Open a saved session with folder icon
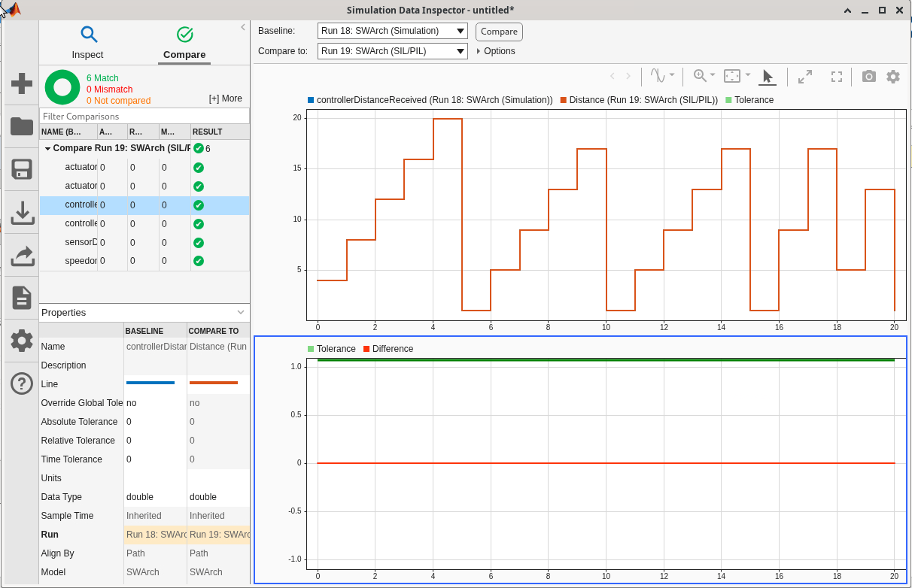This screenshot has height=588, width=912. point(21,126)
